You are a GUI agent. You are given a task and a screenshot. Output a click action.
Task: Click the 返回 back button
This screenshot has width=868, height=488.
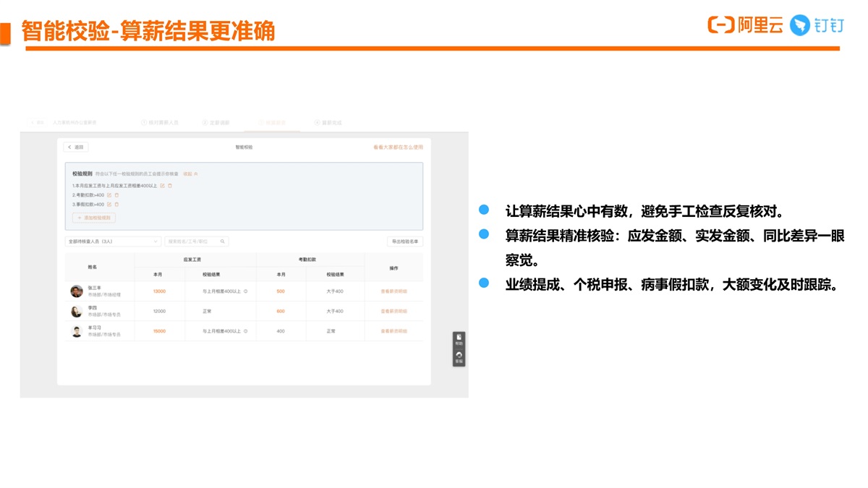click(76, 147)
